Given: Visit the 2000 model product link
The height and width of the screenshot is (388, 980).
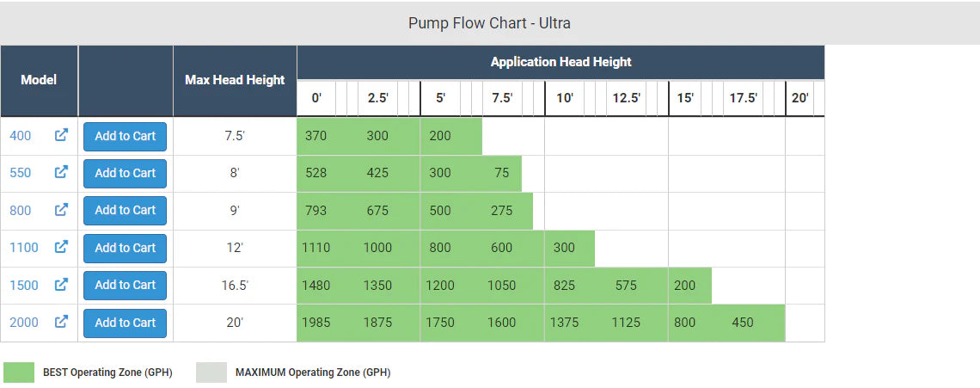Looking at the screenshot, I should point(24,323).
